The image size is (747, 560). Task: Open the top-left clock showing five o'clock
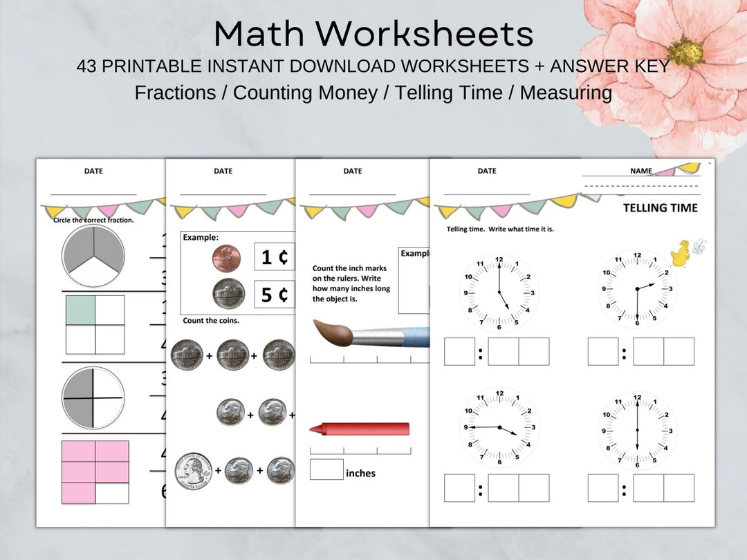[x=498, y=290]
